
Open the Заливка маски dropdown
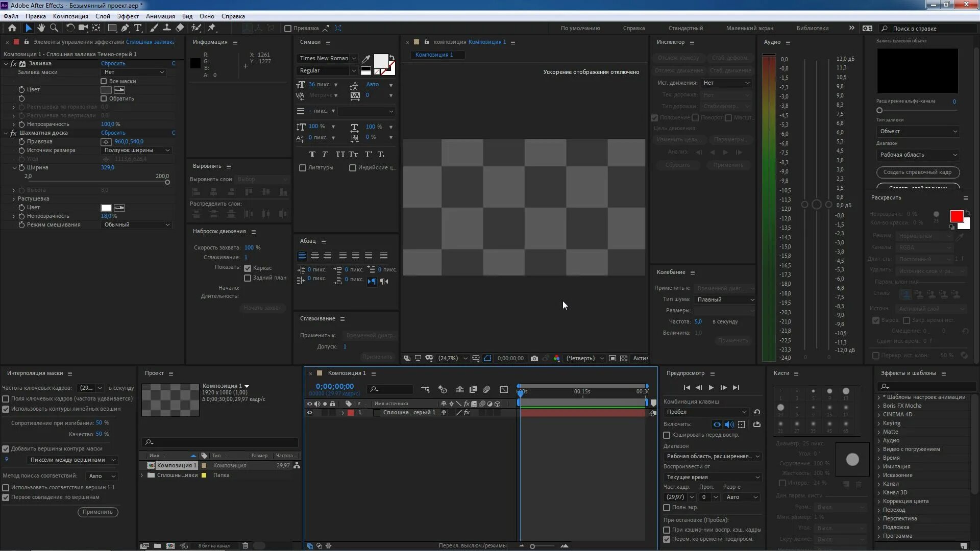(133, 72)
